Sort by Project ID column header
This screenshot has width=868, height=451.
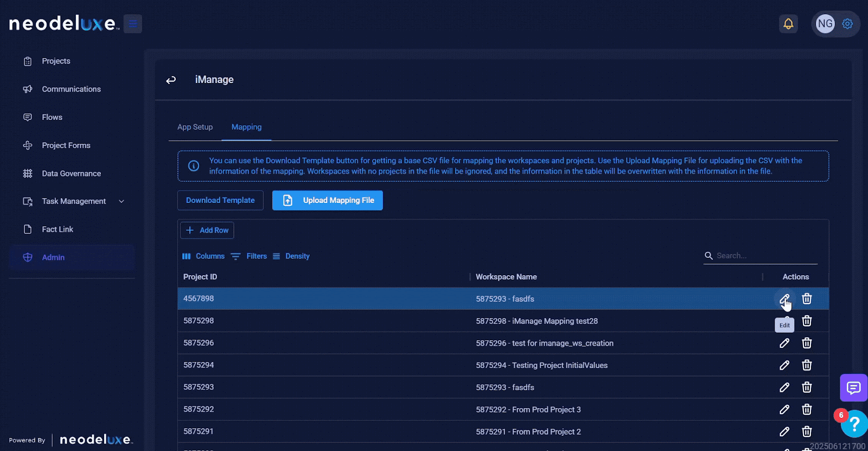tap(200, 277)
